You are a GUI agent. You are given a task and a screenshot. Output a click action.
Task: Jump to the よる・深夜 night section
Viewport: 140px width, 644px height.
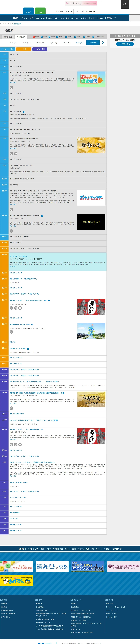(40, 49)
